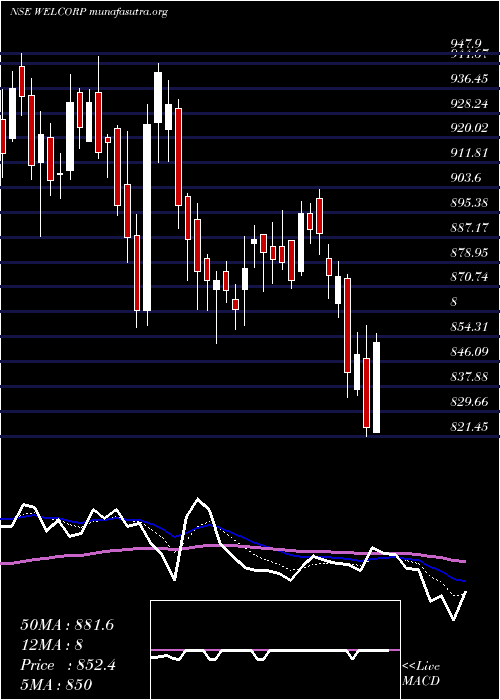Click the Price : 852.4 readout

click(x=68, y=665)
